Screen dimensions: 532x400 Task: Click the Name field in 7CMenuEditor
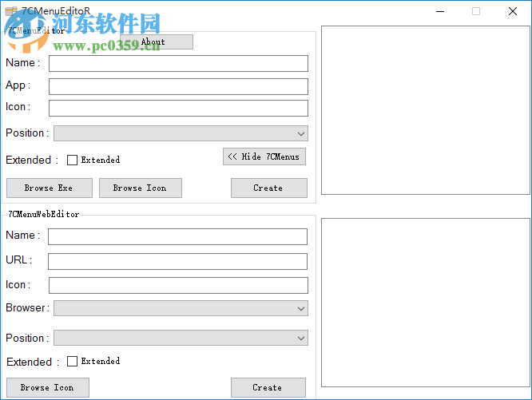[178, 63]
